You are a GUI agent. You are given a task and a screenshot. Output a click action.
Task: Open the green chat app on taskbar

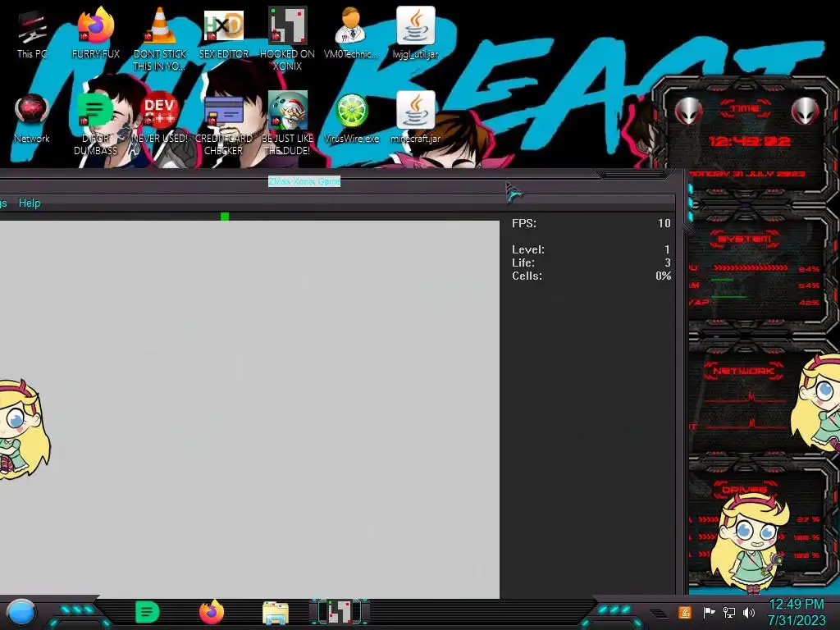[x=148, y=612]
